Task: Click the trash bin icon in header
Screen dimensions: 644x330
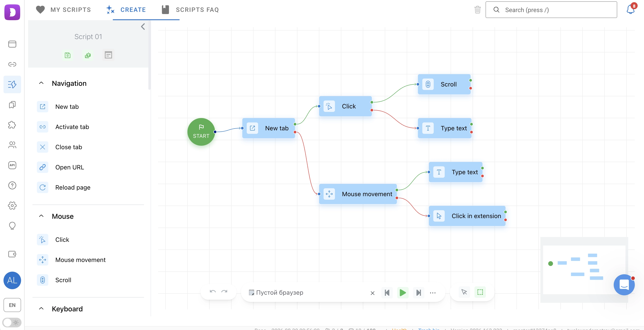Action: (x=477, y=10)
